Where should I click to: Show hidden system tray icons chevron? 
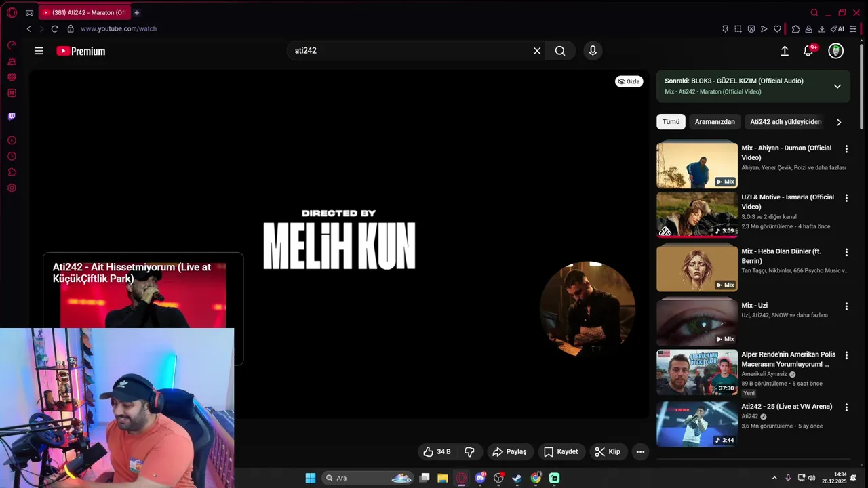coord(774,478)
